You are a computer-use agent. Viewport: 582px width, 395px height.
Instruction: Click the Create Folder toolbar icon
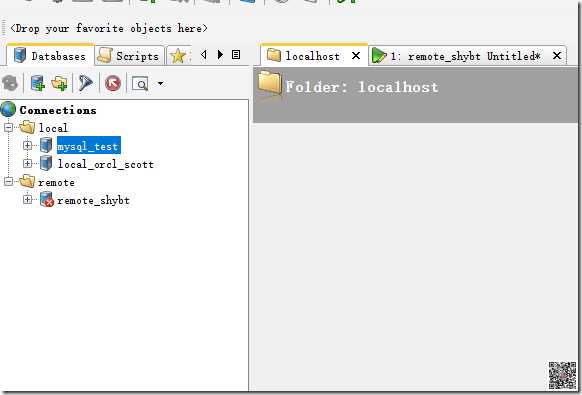[x=59, y=83]
